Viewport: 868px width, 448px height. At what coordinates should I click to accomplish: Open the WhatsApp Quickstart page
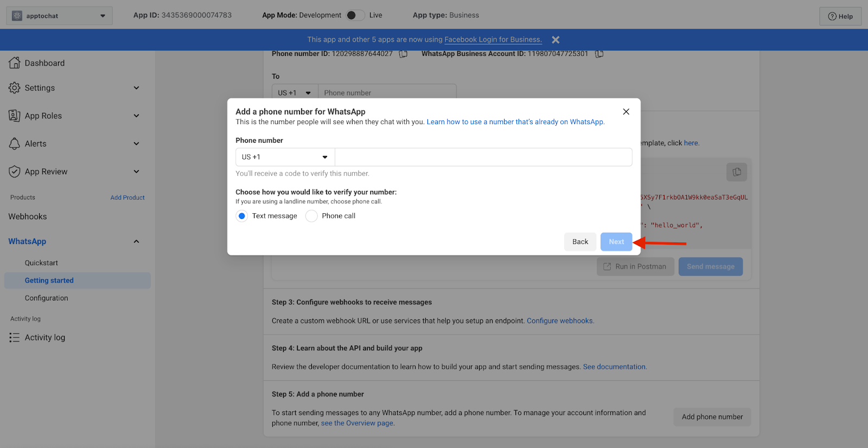[x=41, y=263]
